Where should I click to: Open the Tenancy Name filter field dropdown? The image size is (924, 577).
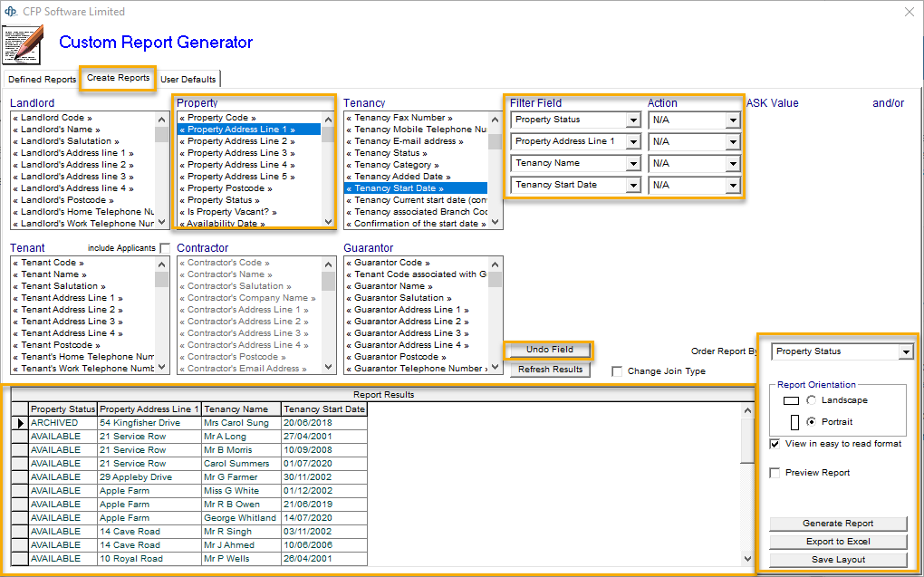coord(633,164)
